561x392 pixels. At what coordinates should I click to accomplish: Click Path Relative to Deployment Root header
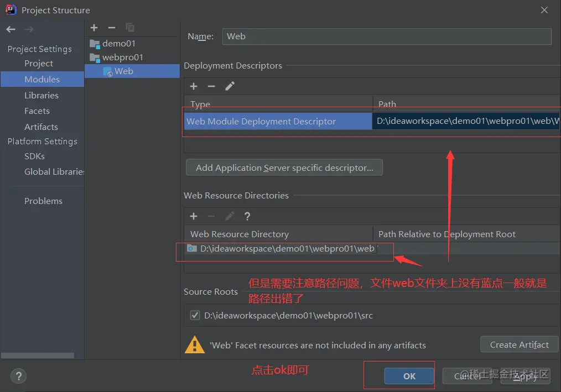coord(447,234)
